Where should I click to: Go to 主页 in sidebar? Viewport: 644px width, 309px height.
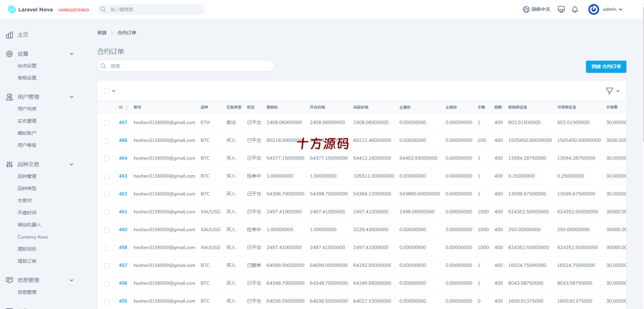coord(23,35)
